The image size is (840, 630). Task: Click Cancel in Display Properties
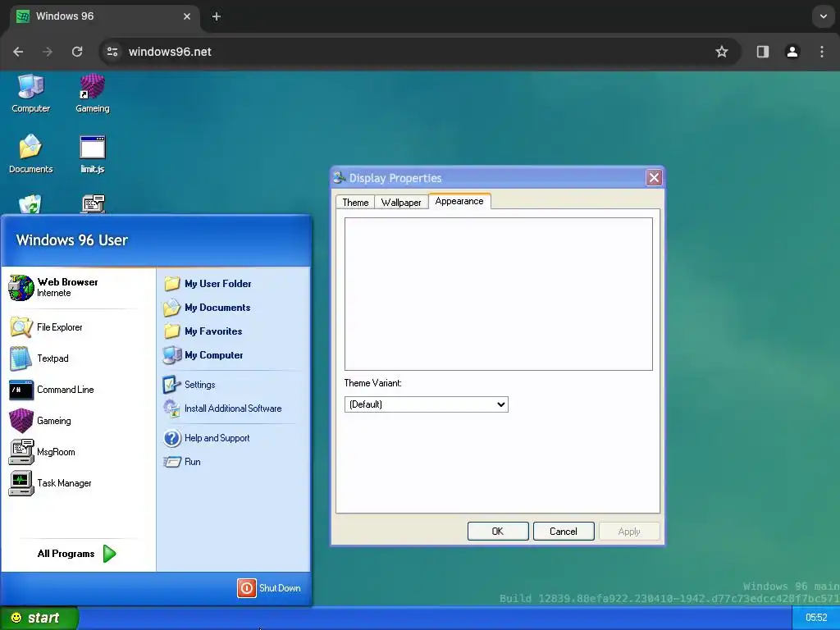564,532
